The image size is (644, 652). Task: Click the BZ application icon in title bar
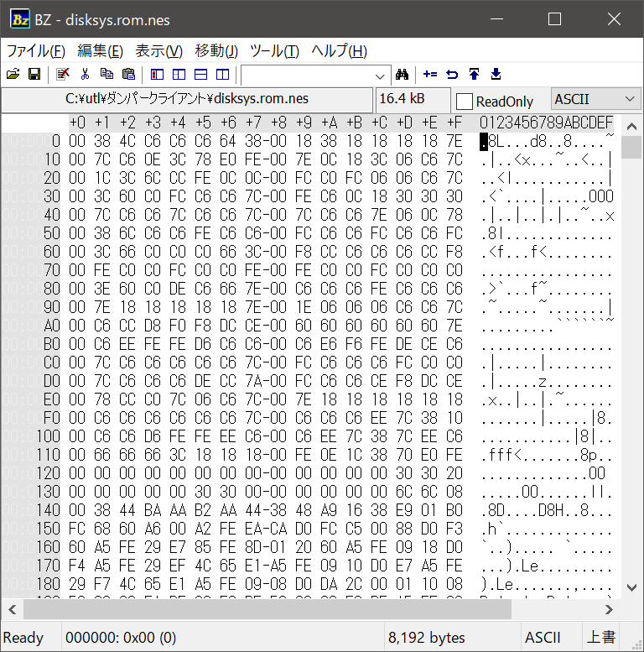(x=20, y=19)
